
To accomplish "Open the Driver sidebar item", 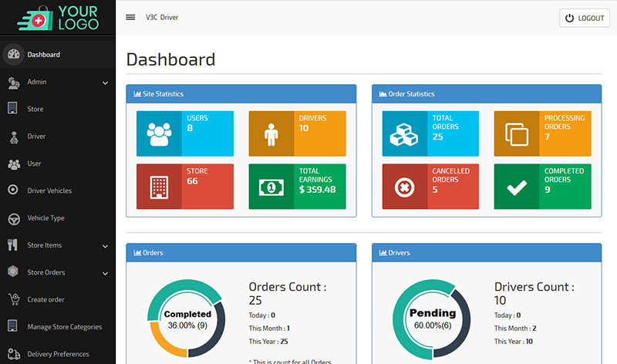I will (58, 136).
